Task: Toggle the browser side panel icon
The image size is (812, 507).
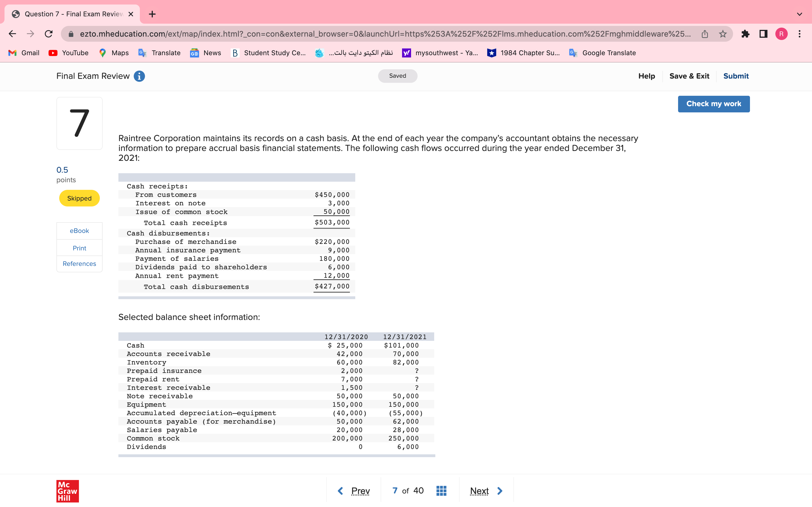Action: click(x=763, y=34)
